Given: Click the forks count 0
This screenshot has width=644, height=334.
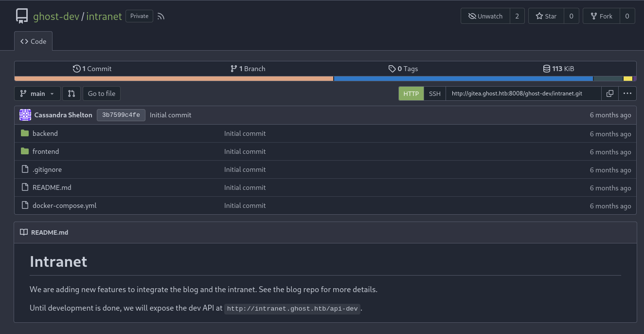Looking at the screenshot, I should click(627, 16).
